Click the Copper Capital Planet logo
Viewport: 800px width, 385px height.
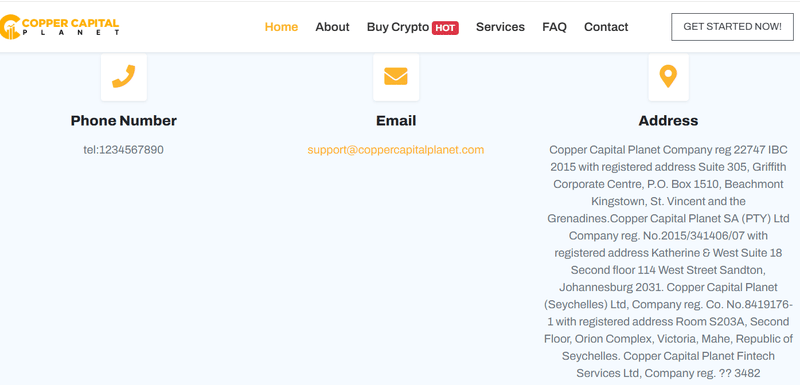point(59,27)
